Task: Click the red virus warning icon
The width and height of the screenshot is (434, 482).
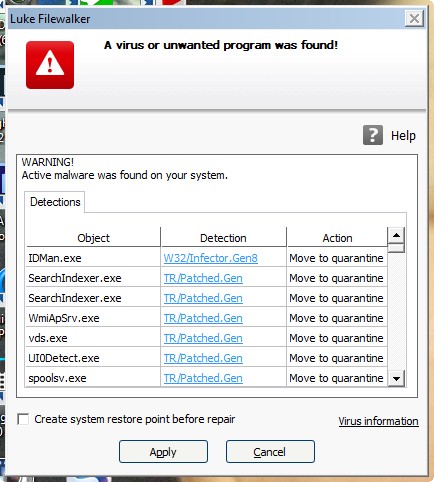Action: pos(50,65)
